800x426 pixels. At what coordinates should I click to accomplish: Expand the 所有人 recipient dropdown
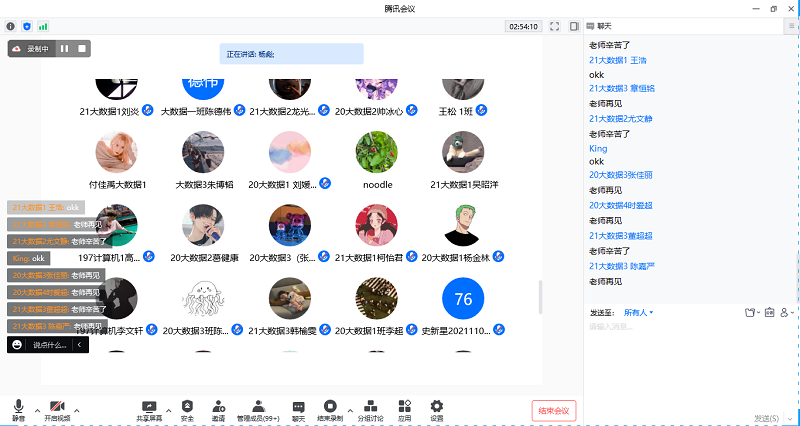pyautogui.click(x=639, y=312)
